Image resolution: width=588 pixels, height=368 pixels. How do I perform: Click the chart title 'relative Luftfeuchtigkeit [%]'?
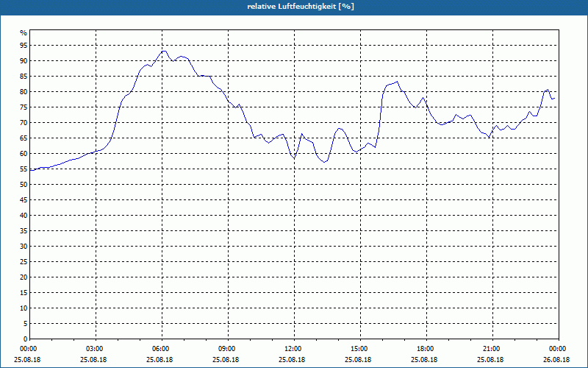point(301,7)
